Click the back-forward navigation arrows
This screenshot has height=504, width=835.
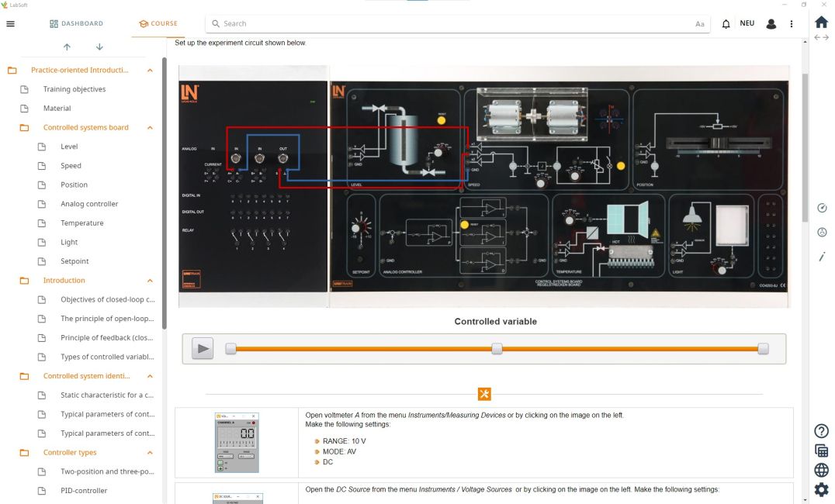(822, 37)
